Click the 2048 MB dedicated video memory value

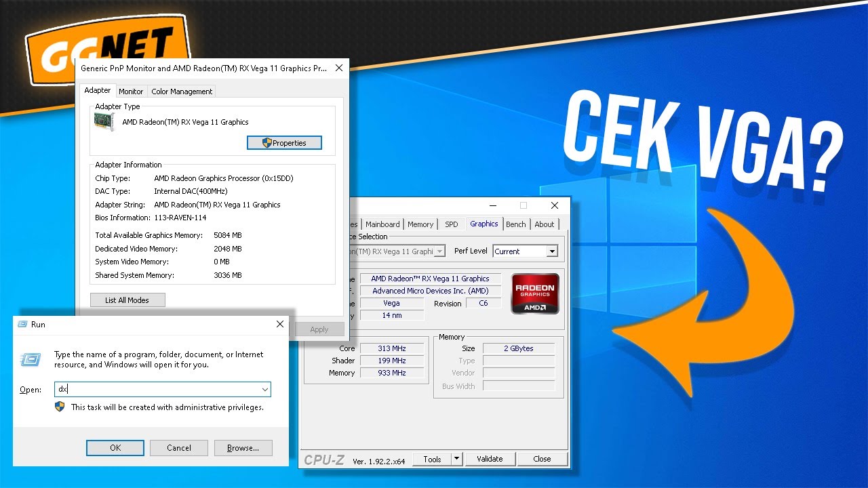(x=228, y=249)
